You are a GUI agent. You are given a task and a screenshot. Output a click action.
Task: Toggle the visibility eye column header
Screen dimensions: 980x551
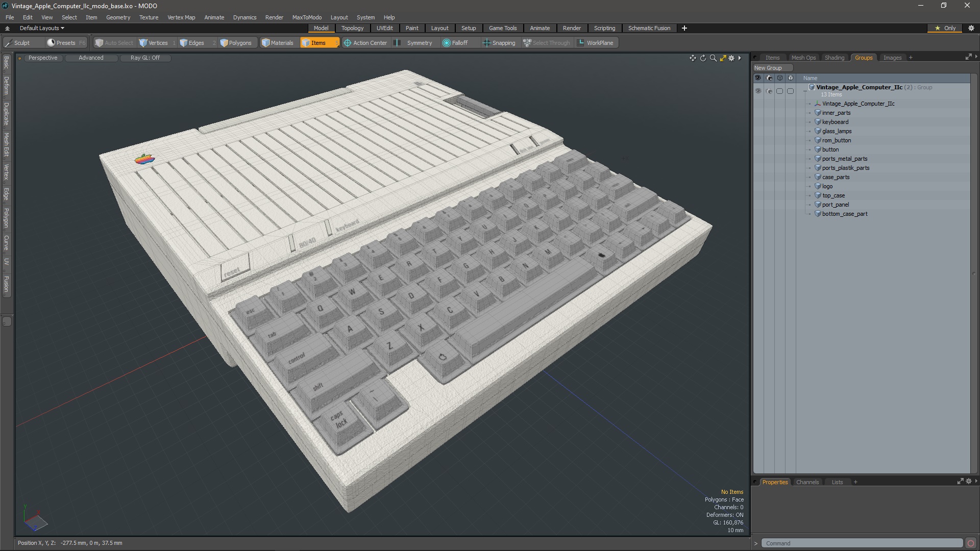coord(758,78)
